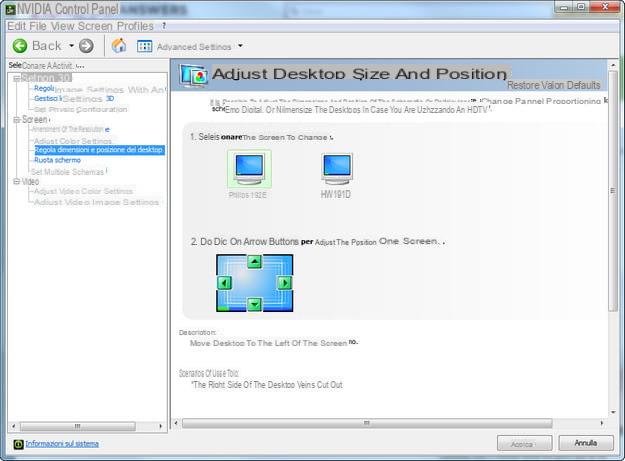Click the NVIDIA Control Panel title icon
This screenshot has height=461, width=625.
pos(10,9)
